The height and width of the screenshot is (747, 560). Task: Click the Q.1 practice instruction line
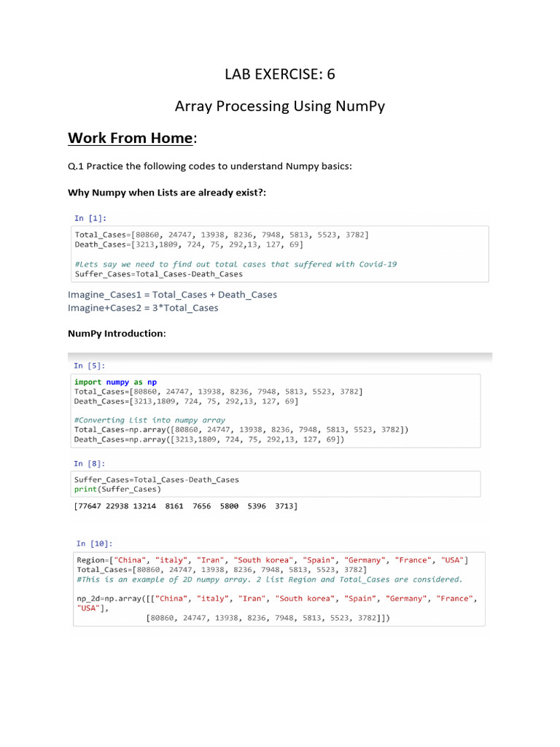(210, 166)
